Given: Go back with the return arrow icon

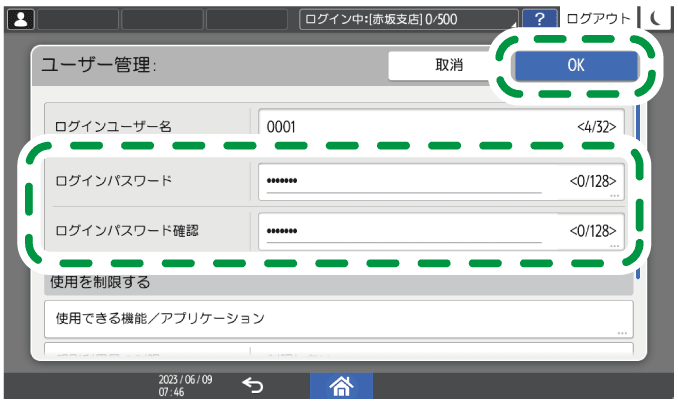Looking at the screenshot, I should tap(253, 385).
